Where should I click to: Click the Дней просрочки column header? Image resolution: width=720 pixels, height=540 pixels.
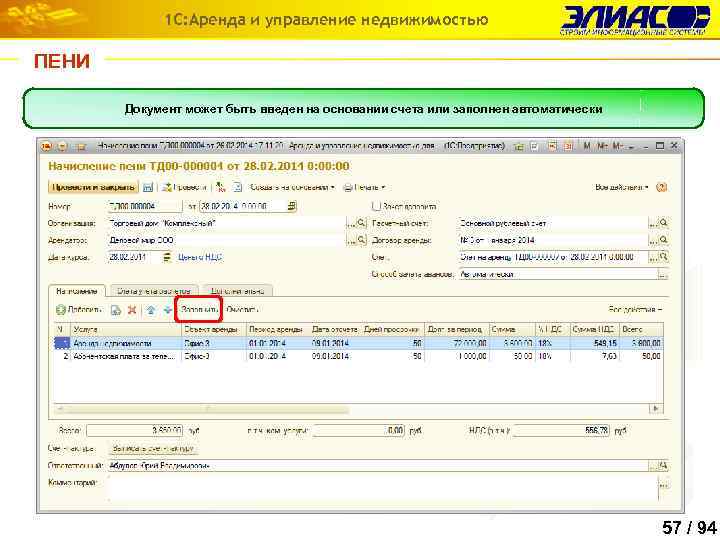point(392,330)
